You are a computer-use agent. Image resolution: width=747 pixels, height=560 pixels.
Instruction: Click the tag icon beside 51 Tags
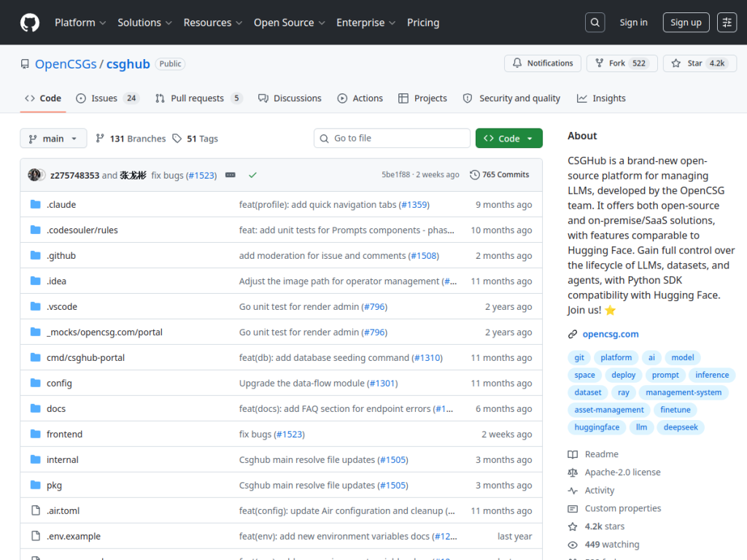pyautogui.click(x=177, y=138)
